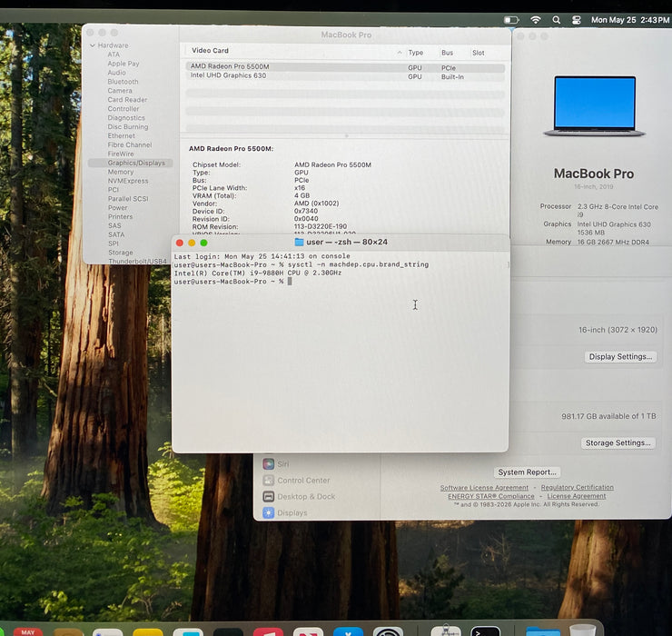
Task: Click the Storage Settings button
Action: click(x=618, y=443)
